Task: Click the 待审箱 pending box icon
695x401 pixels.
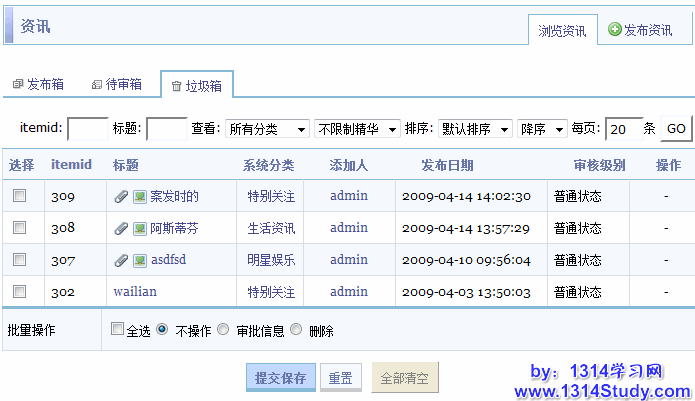Action: click(96, 85)
